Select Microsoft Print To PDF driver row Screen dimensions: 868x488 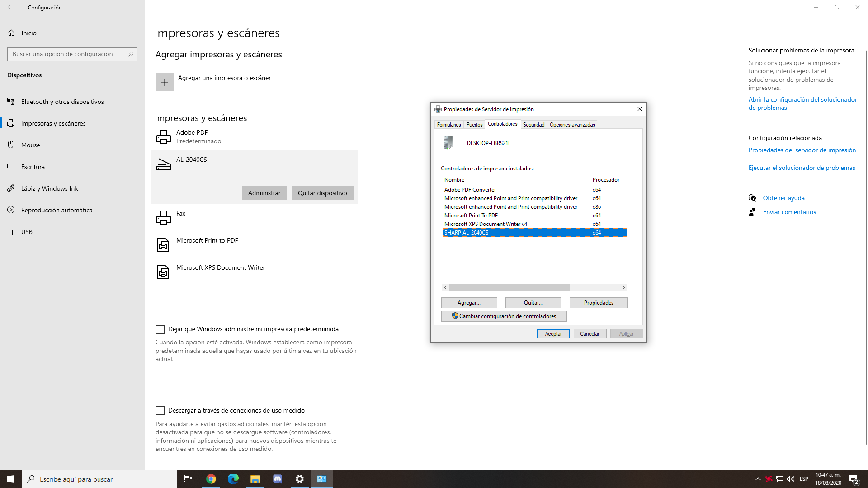pyautogui.click(x=471, y=216)
